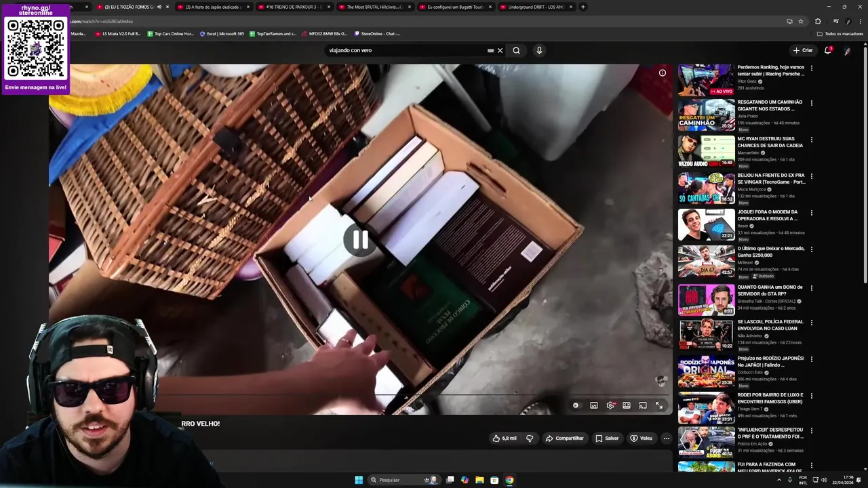Open the Windows Start menu
The height and width of the screenshot is (488, 868).
(x=359, y=480)
